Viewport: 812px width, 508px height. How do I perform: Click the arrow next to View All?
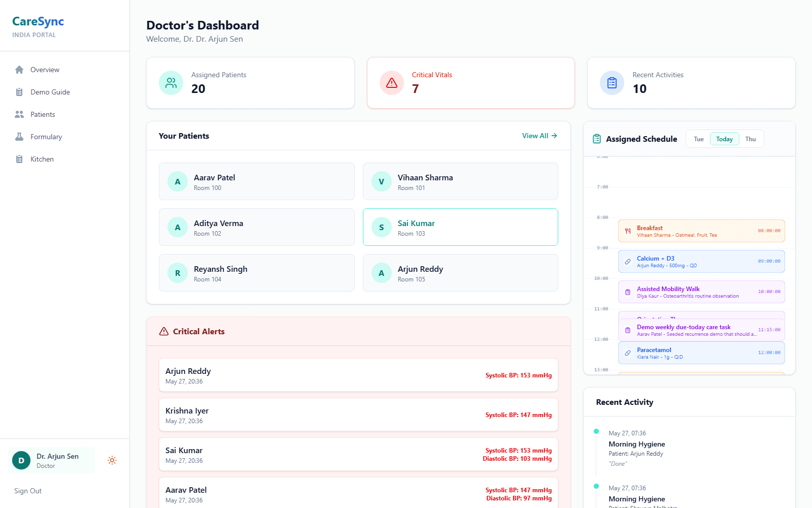coord(554,136)
